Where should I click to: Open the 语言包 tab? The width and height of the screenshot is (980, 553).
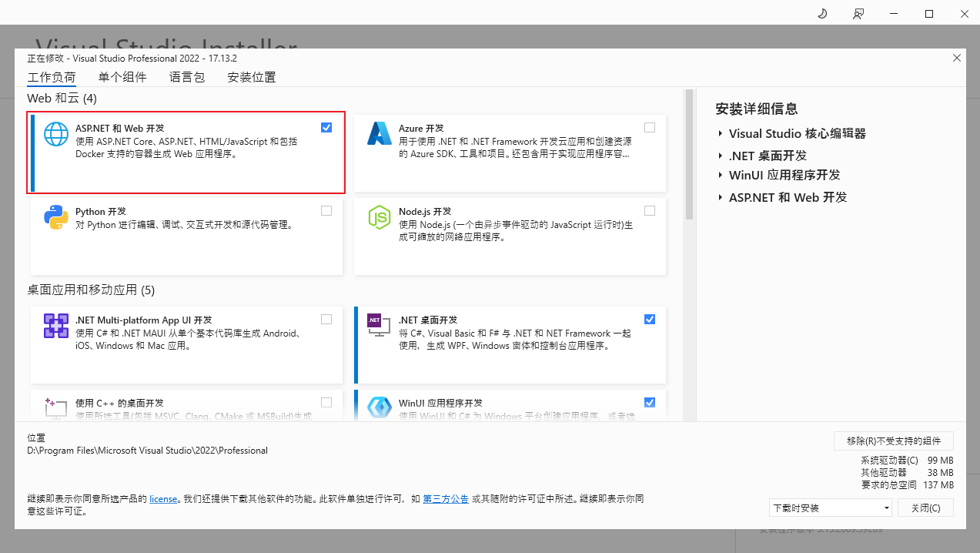(x=187, y=77)
